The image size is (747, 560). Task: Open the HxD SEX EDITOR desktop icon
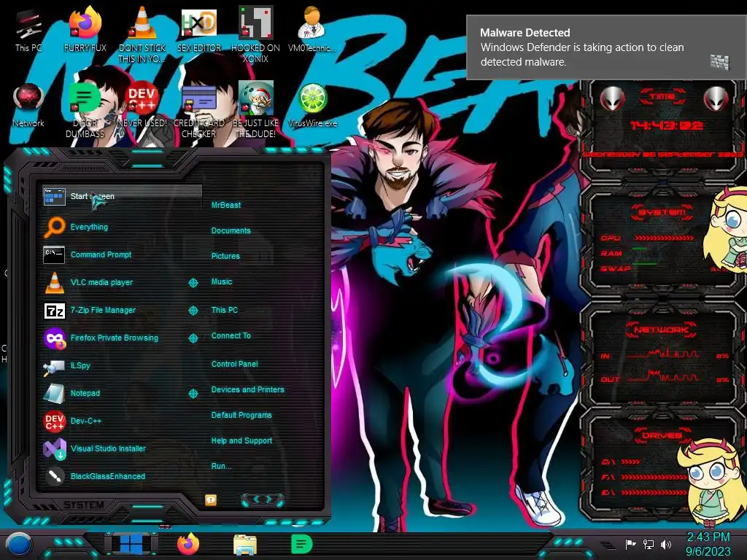click(x=199, y=31)
